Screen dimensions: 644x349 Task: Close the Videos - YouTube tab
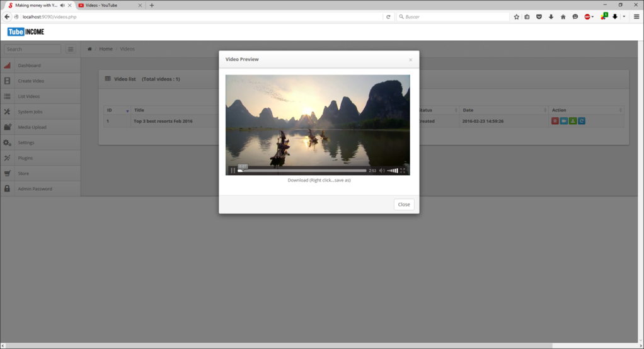140,5
